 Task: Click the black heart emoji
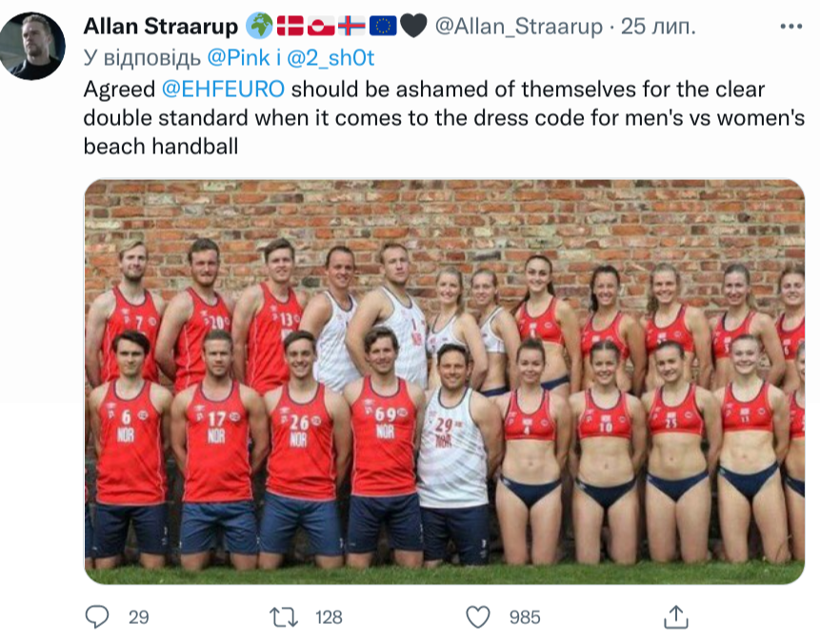[412, 28]
